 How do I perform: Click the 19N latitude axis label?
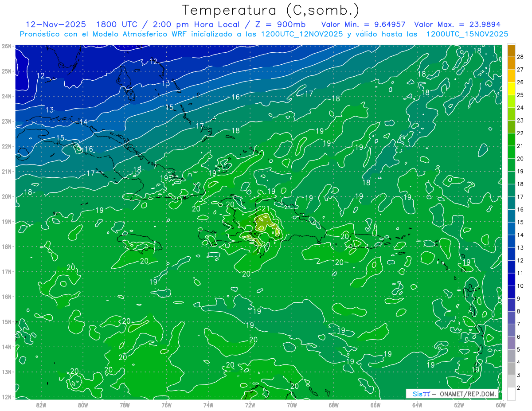point(7,222)
